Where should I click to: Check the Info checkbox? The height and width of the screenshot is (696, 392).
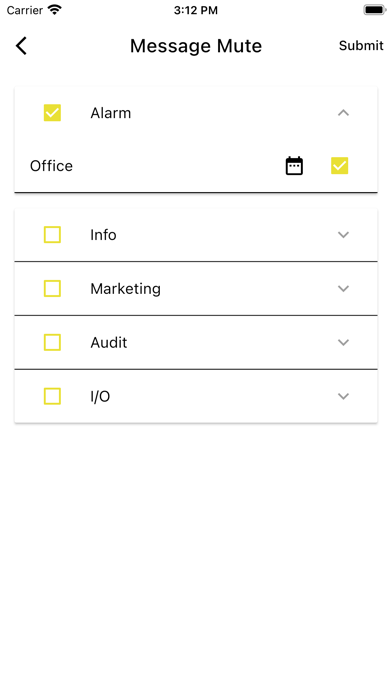coord(52,234)
